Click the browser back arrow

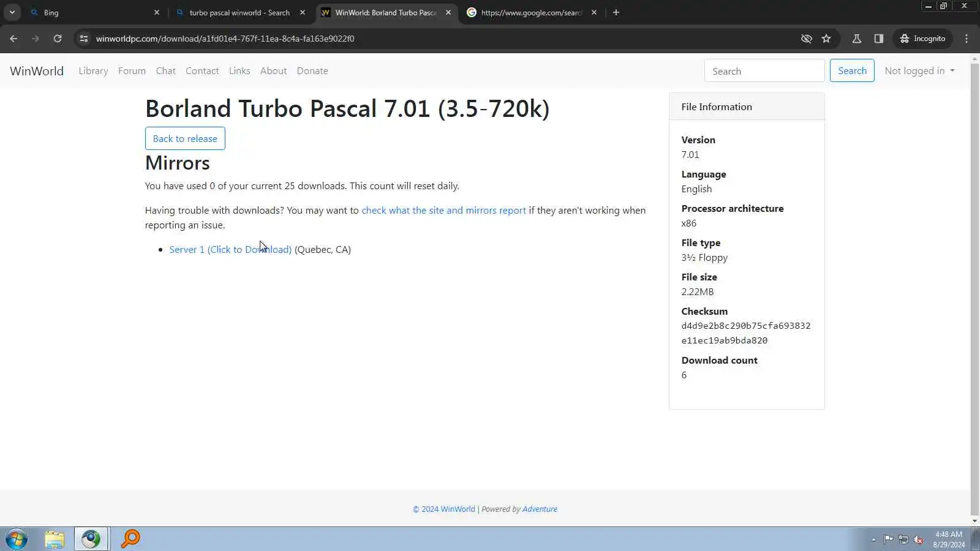click(13, 39)
